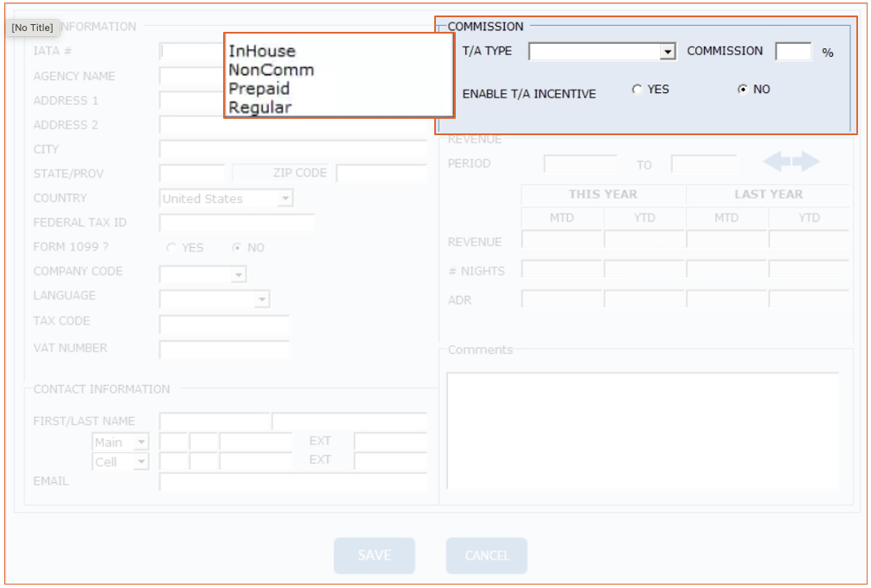Click inside the Comments text area
This screenshot has width=871, height=588.
tap(642, 430)
